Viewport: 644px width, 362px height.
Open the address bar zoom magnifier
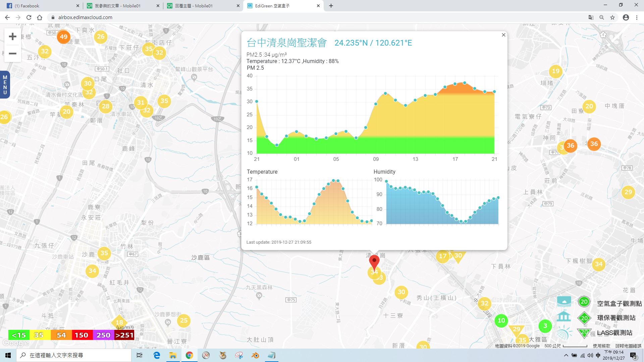coord(602,17)
